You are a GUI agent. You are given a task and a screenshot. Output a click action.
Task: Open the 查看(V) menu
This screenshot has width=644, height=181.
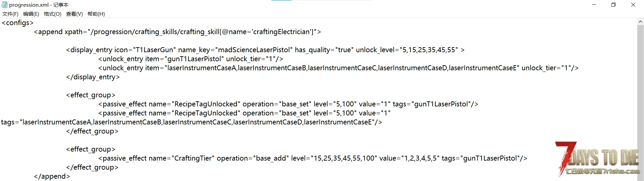click(74, 14)
